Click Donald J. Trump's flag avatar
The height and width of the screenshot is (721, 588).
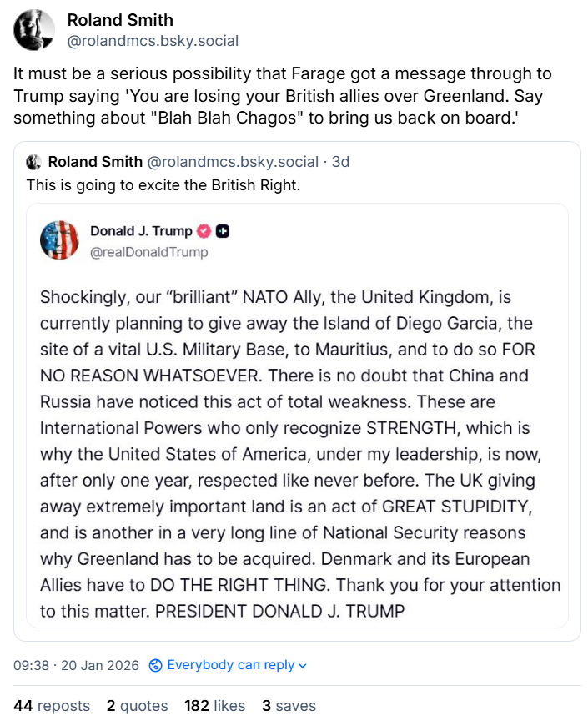click(x=59, y=240)
